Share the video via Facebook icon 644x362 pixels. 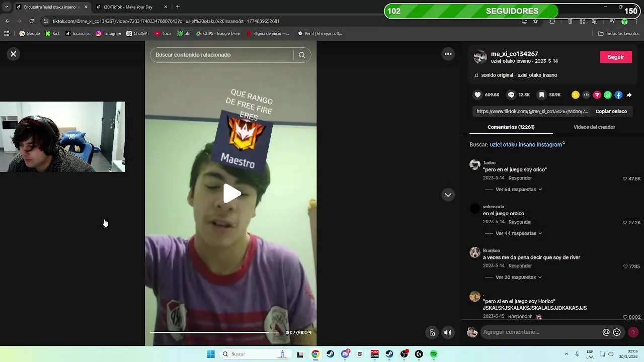pyautogui.click(x=618, y=95)
